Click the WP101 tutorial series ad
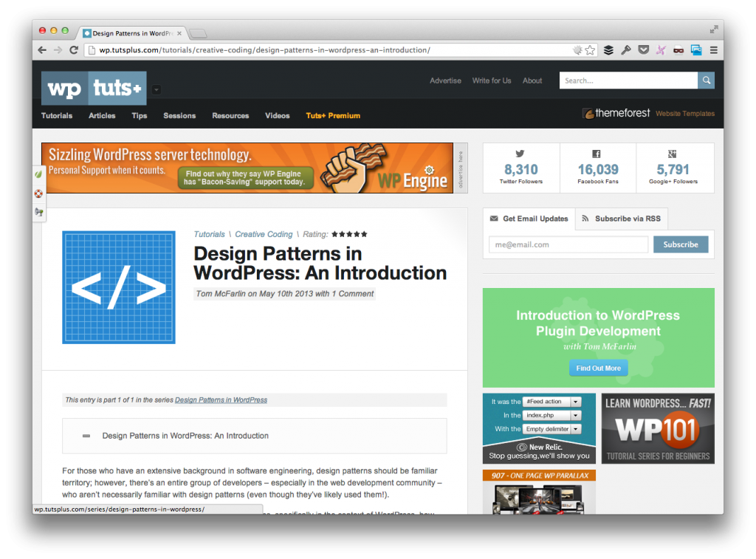 [658, 428]
